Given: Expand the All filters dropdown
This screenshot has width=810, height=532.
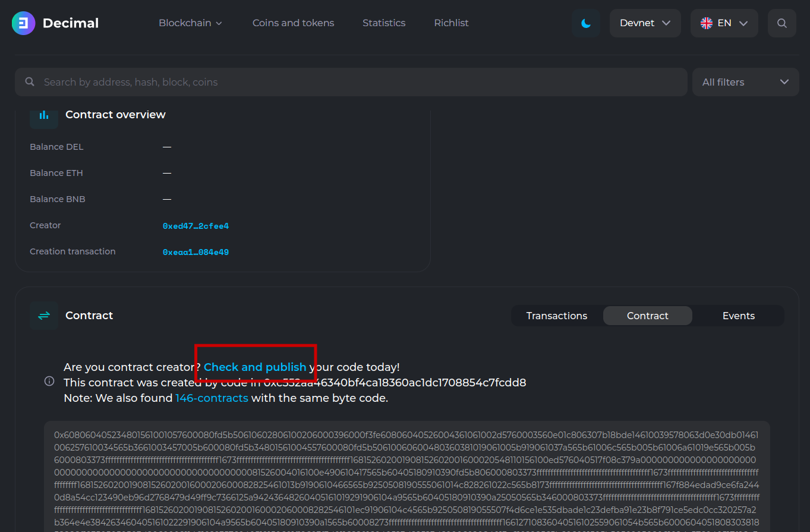Looking at the screenshot, I should click(745, 82).
